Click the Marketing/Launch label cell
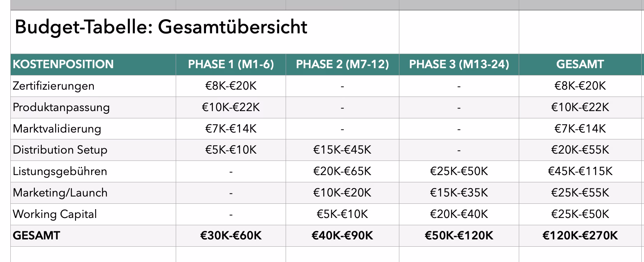 click(x=60, y=193)
